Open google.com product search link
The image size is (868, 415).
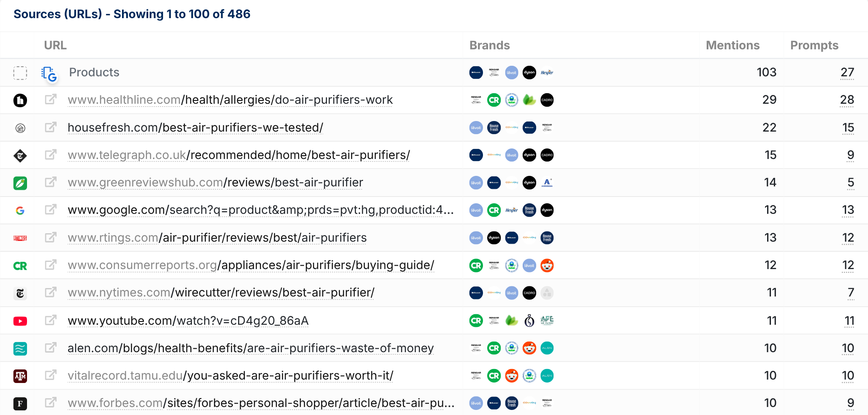(x=260, y=210)
